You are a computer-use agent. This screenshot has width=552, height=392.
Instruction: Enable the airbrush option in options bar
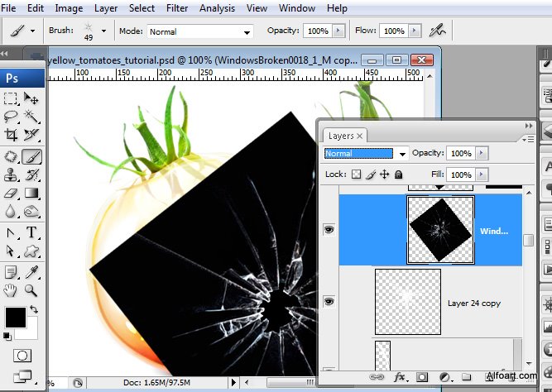coord(437,31)
